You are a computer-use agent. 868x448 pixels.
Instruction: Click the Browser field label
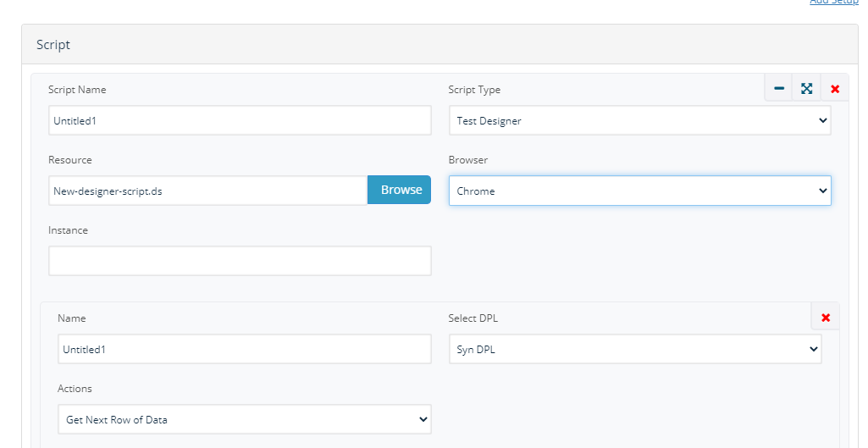pyautogui.click(x=467, y=160)
